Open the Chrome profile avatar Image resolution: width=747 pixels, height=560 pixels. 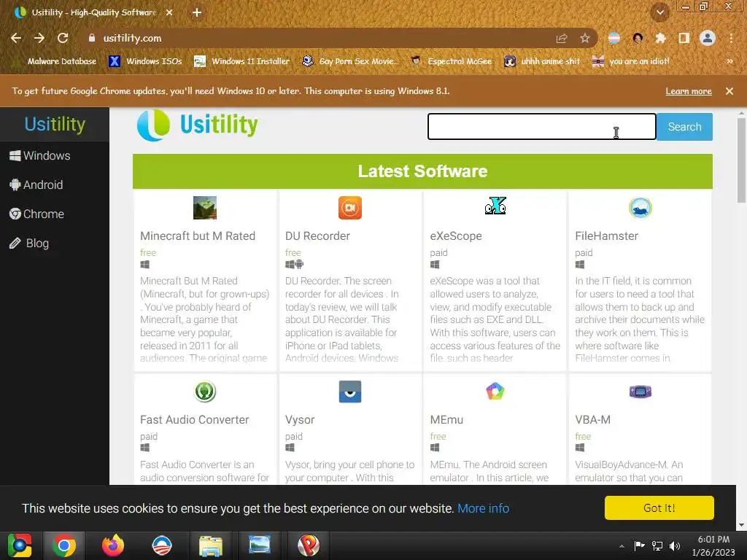coord(708,38)
